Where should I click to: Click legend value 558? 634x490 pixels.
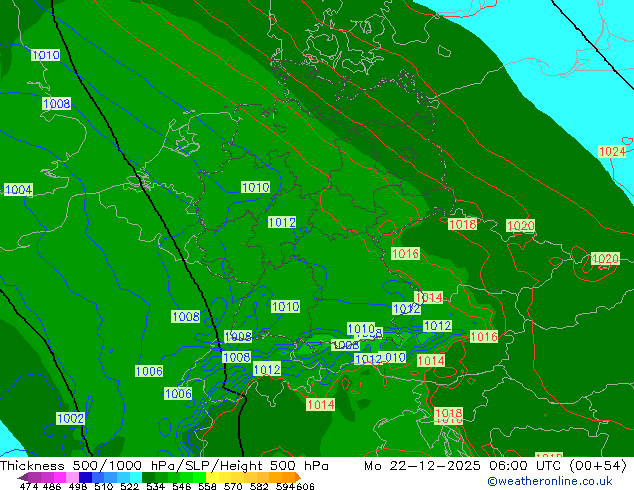[207, 486]
